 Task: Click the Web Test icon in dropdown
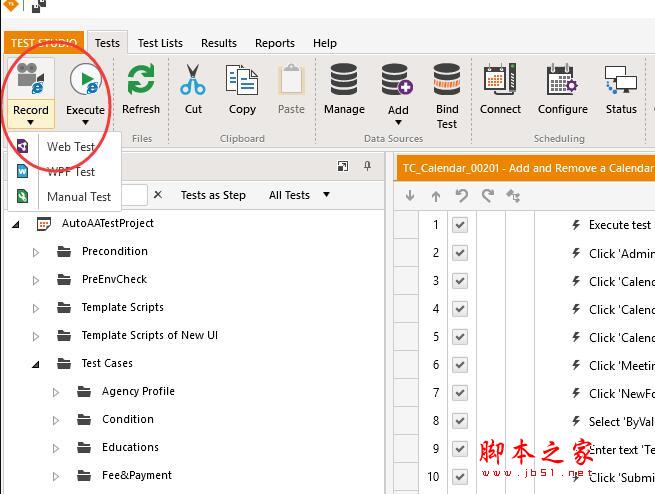pyautogui.click(x=23, y=146)
